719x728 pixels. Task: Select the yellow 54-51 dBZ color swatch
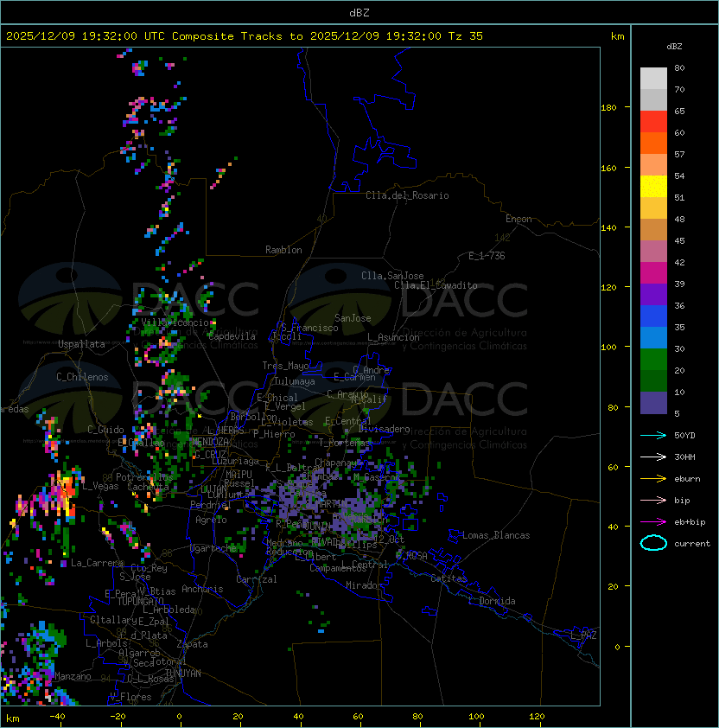tap(653, 186)
